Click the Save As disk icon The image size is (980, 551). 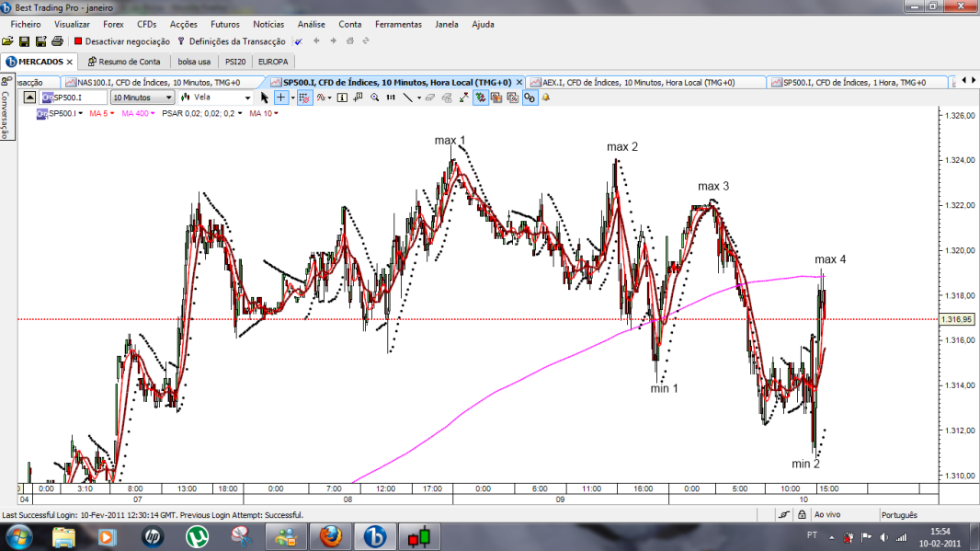(40, 41)
